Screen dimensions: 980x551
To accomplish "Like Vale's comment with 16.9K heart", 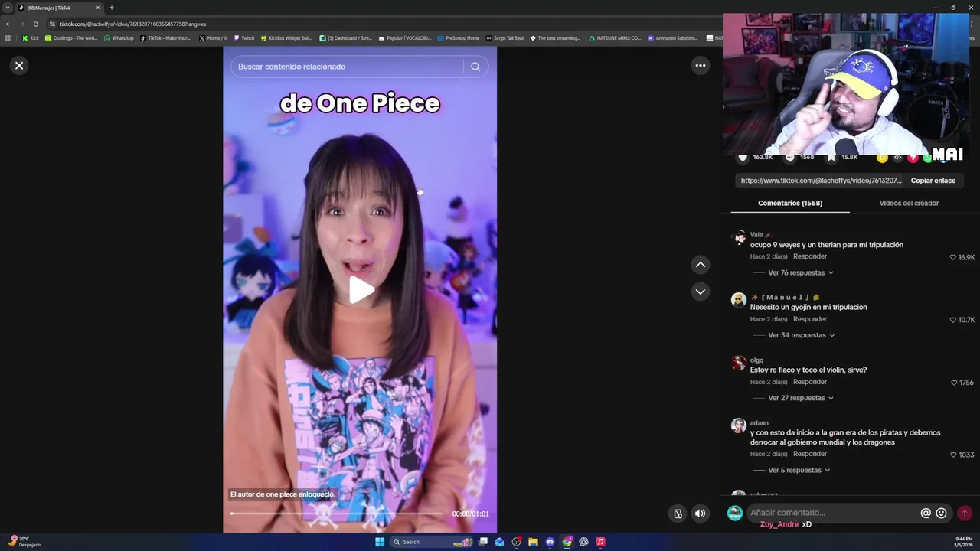I will click(x=953, y=257).
